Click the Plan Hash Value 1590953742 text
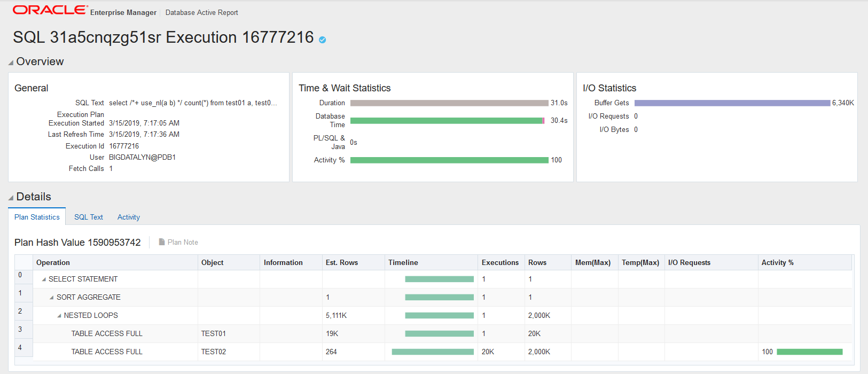Viewport: 868px width, 374px height. click(77, 243)
